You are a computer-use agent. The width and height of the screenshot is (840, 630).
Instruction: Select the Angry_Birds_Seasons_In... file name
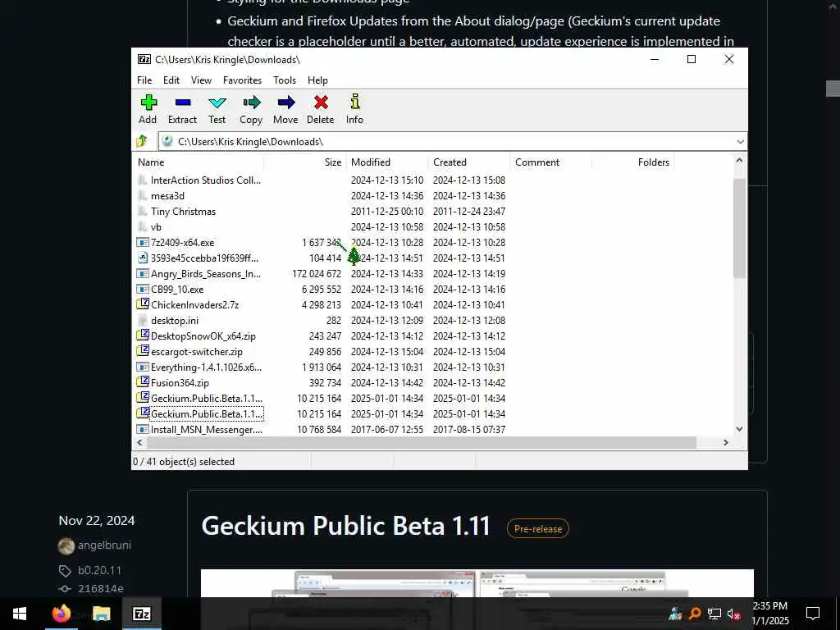tap(206, 274)
